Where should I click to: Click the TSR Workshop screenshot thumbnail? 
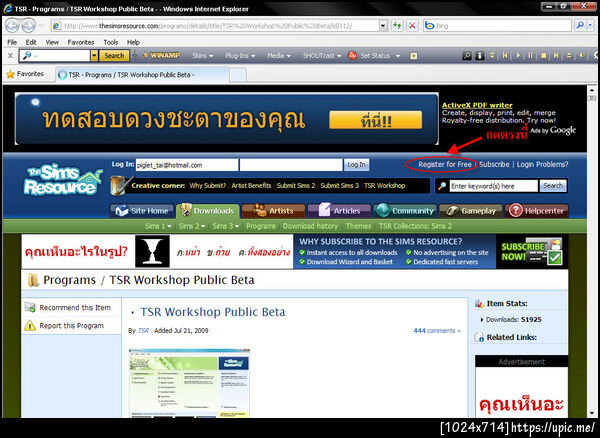tap(189, 383)
